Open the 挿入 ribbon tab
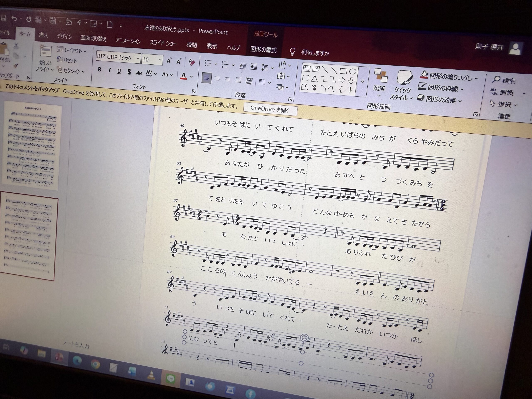532x399 pixels. pos(43,35)
